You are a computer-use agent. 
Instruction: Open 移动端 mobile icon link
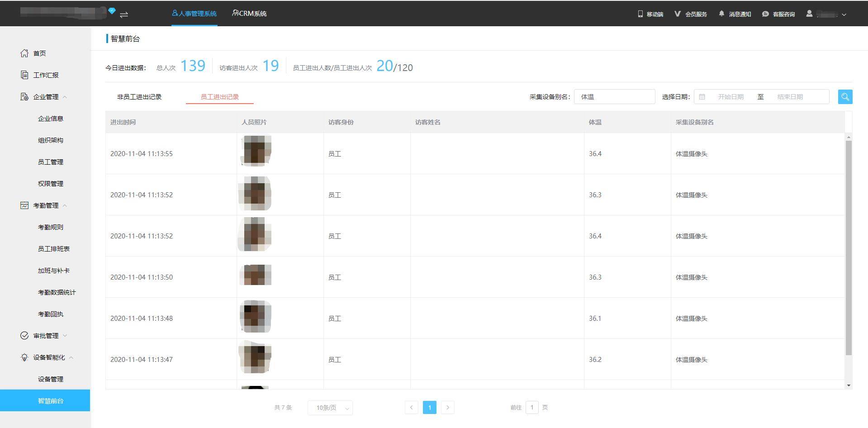[650, 14]
